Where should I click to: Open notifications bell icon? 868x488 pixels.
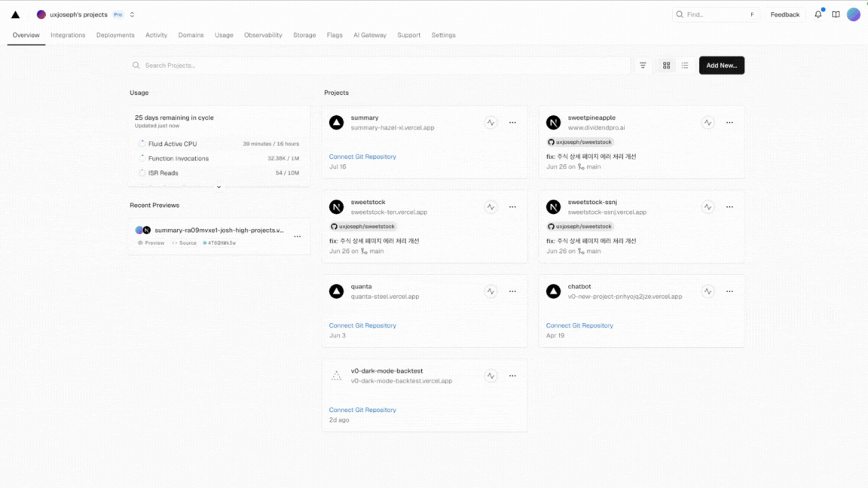coord(818,14)
